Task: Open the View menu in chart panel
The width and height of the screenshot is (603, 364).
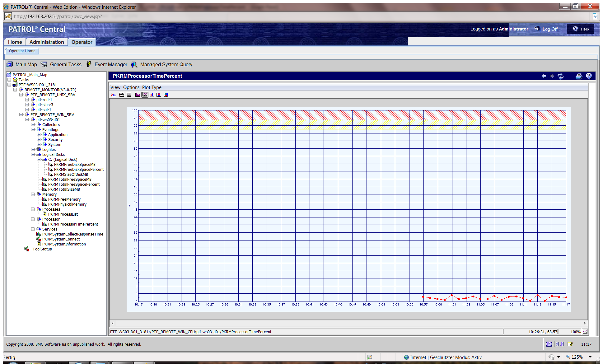Action: click(x=115, y=87)
